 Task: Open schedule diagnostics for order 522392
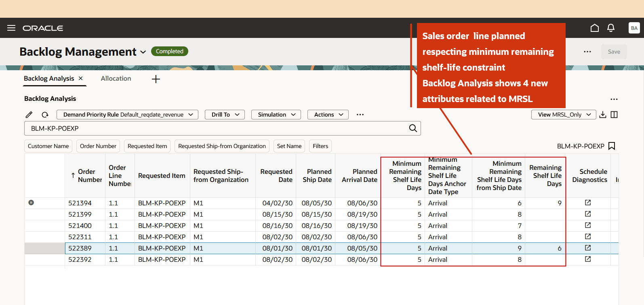588,259
